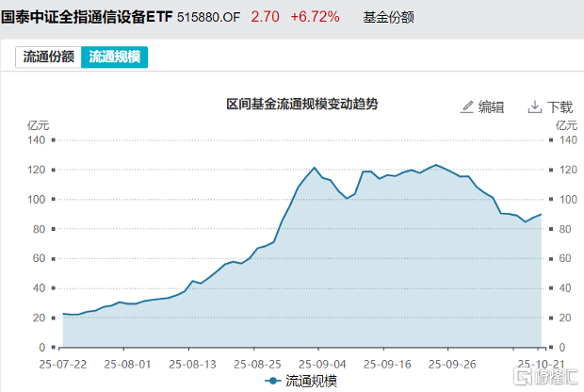Click the chart title 区间基金流通规模变动趋势

294,104
